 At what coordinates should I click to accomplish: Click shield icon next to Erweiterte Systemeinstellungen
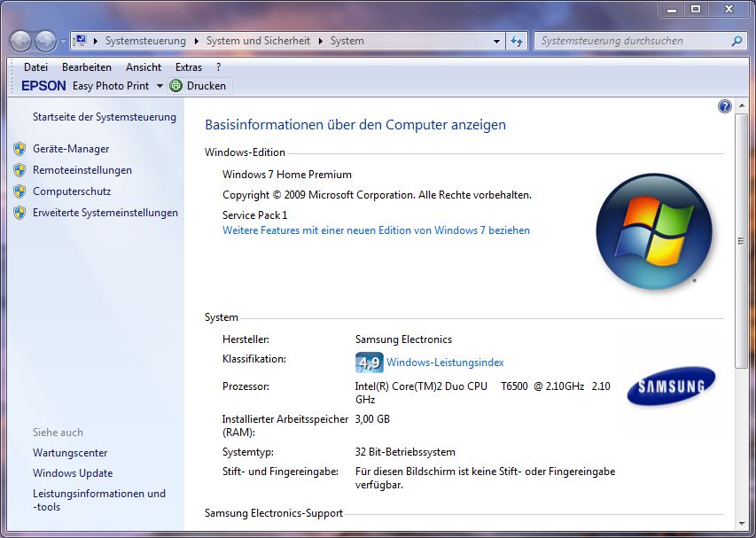tap(19, 213)
